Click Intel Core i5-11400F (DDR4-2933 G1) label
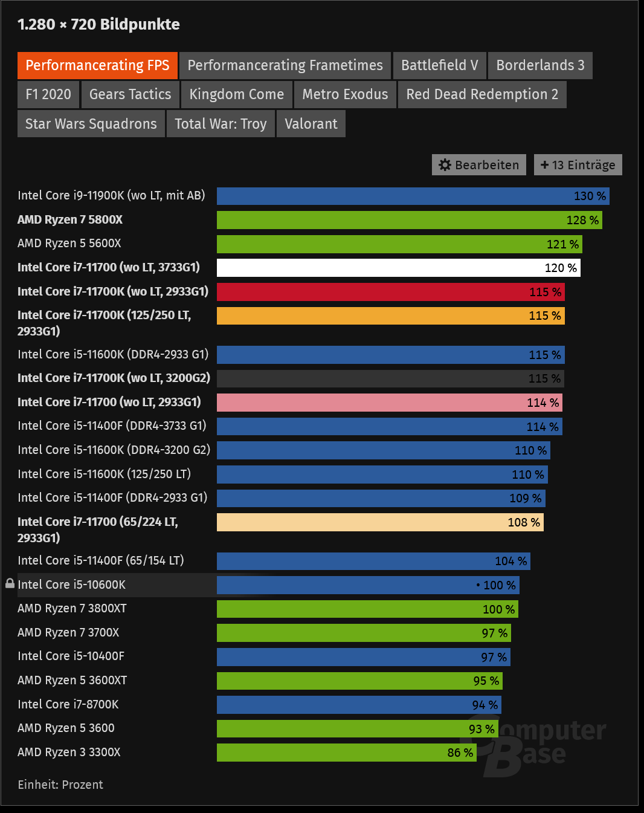This screenshot has width=644, height=813. coord(112,497)
